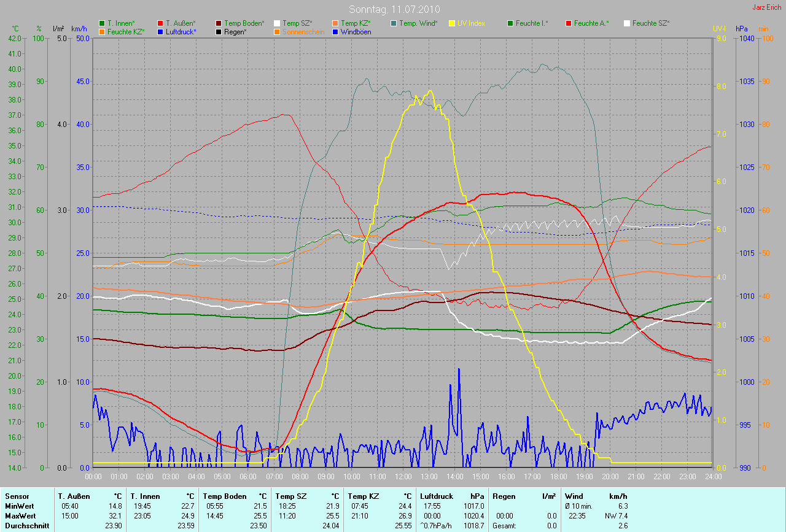Toggle the Feuchte I. series label
Viewport: 786px width, 532px height.
point(532,23)
